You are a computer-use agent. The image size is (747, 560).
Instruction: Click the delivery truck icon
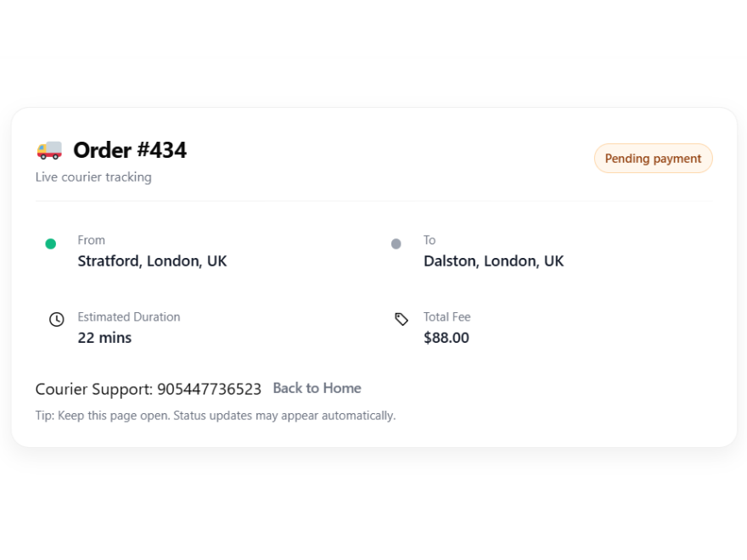click(x=49, y=150)
